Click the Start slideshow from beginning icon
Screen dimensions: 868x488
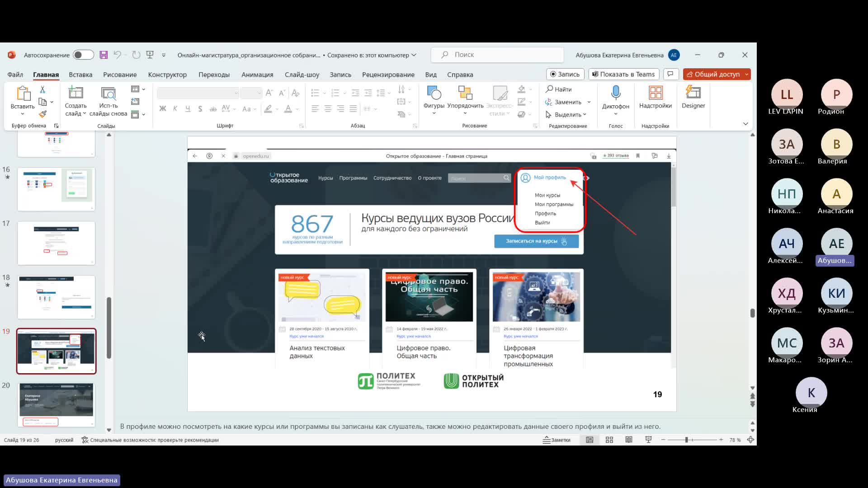[x=150, y=55]
